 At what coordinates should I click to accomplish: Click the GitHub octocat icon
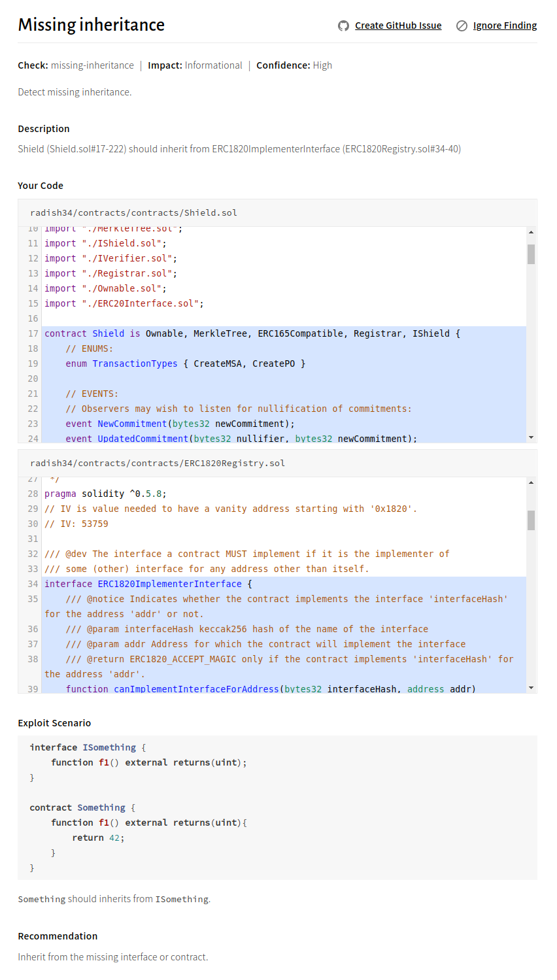[343, 25]
